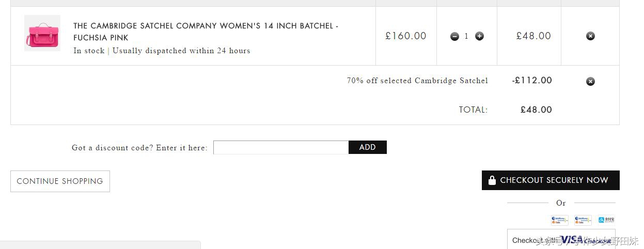
Task: Pay with the Alipay icon
Action: 606,220
